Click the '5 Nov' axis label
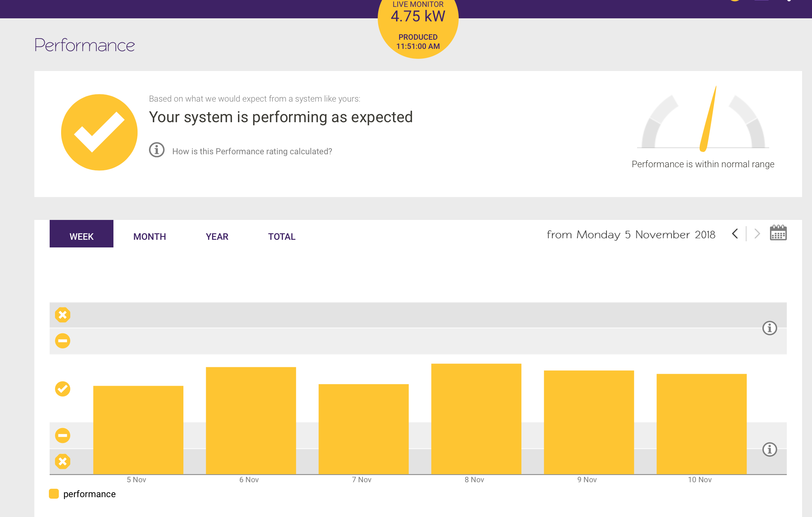Screen dimensions: 812x517 tap(136, 480)
